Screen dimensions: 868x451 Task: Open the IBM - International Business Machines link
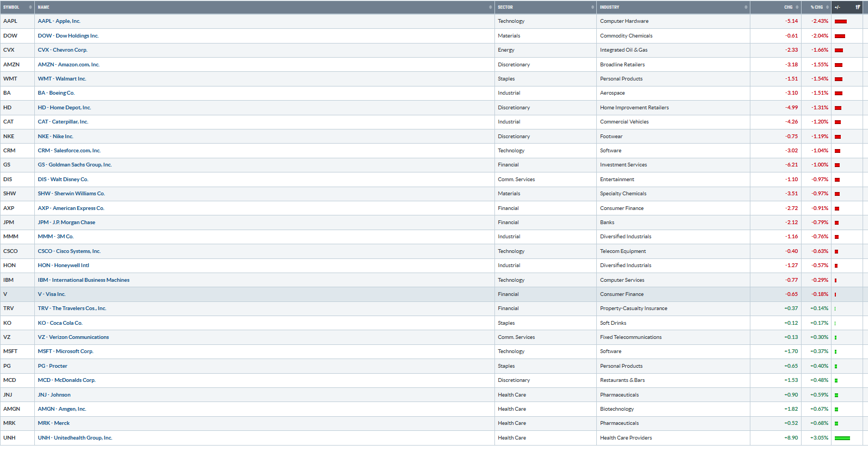click(x=83, y=280)
